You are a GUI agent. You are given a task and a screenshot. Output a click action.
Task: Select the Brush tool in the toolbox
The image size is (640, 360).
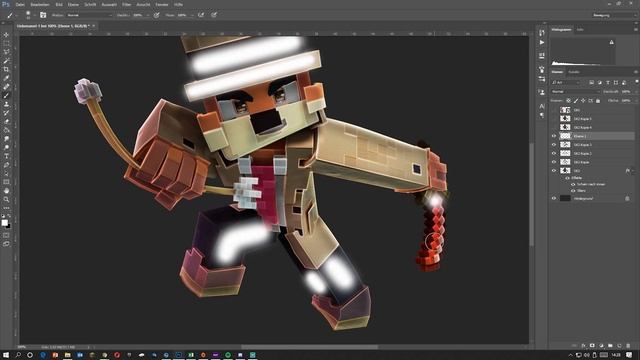point(6,96)
